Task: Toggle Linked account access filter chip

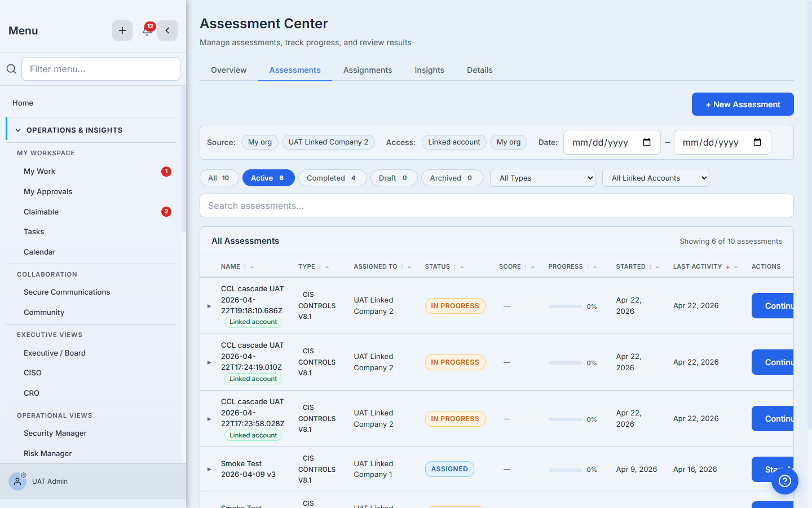Action: pos(454,142)
